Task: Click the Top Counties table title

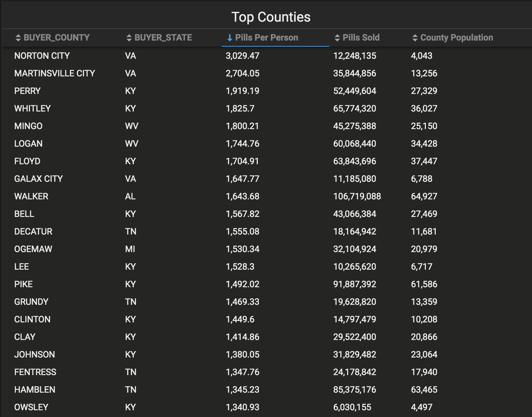Action: (x=271, y=17)
